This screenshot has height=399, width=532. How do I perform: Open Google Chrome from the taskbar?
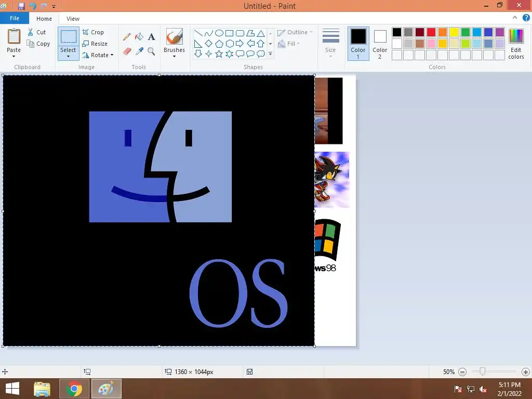74,389
